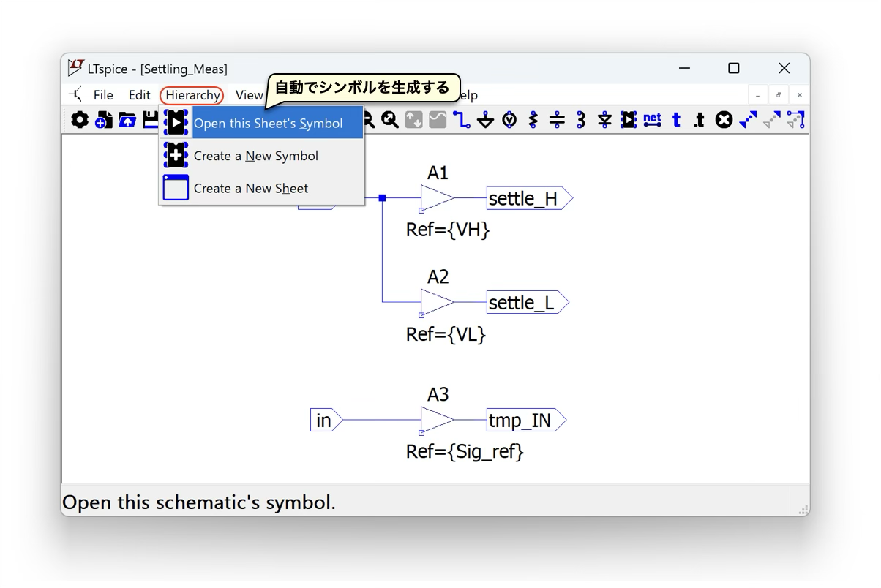This screenshot has height=588, width=881.
Task: Click the "A2" designator label
Action: (x=438, y=277)
